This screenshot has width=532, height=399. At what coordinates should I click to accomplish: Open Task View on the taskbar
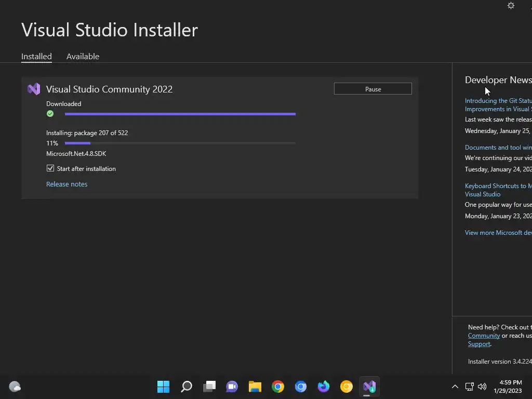(x=209, y=387)
